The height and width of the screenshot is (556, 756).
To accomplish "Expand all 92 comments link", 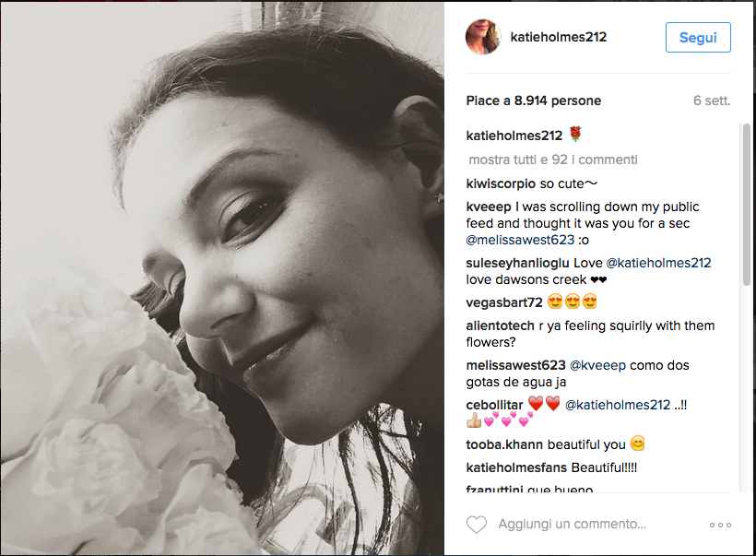I will 553,160.
